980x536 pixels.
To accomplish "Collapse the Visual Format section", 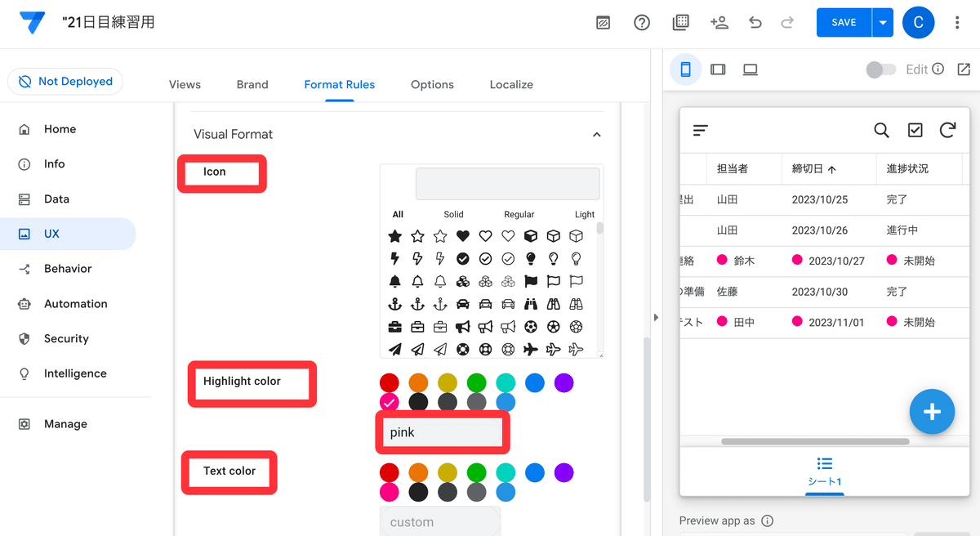I will point(596,134).
